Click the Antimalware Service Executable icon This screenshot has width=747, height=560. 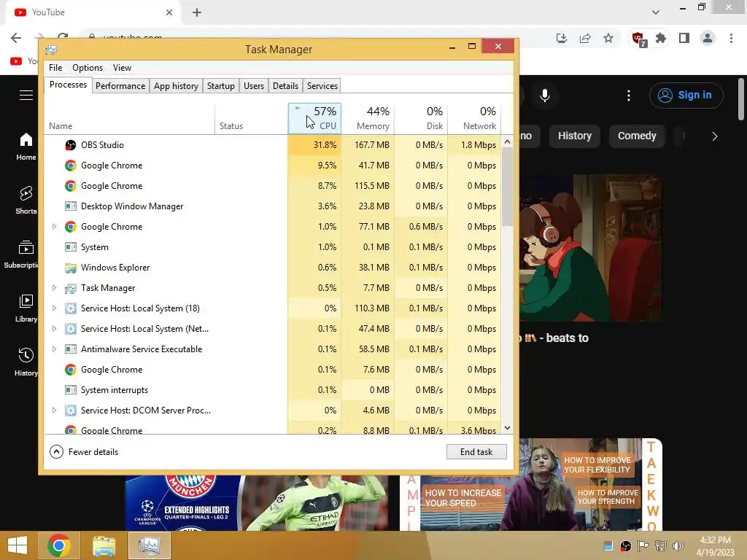pyautogui.click(x=71, y=349)
